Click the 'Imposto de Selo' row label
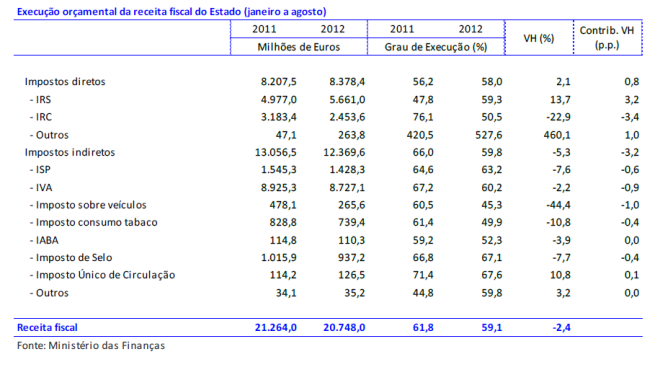Screen dimensions: 660x380 click(74, 258)
